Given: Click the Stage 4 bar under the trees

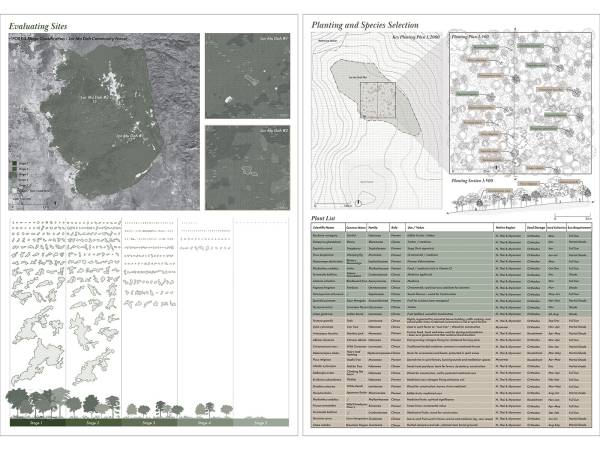Looking at the screenshot, I should pos(205,422).
